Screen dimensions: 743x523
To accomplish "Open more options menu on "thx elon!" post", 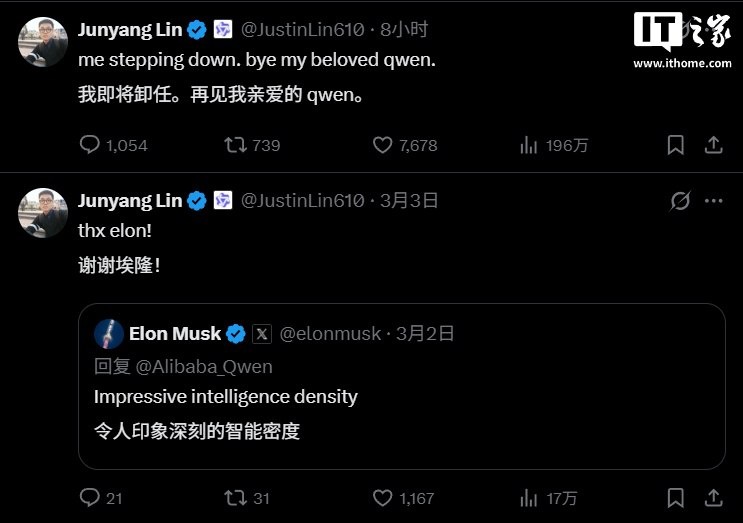I will [x=713, y=201].
